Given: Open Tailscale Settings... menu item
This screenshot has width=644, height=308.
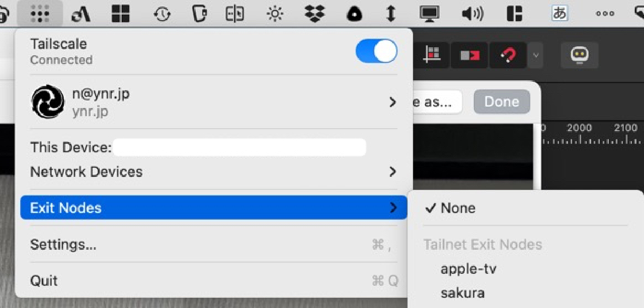Looking at the screenshot, I should pyautogui.click(x=214, y=245).
